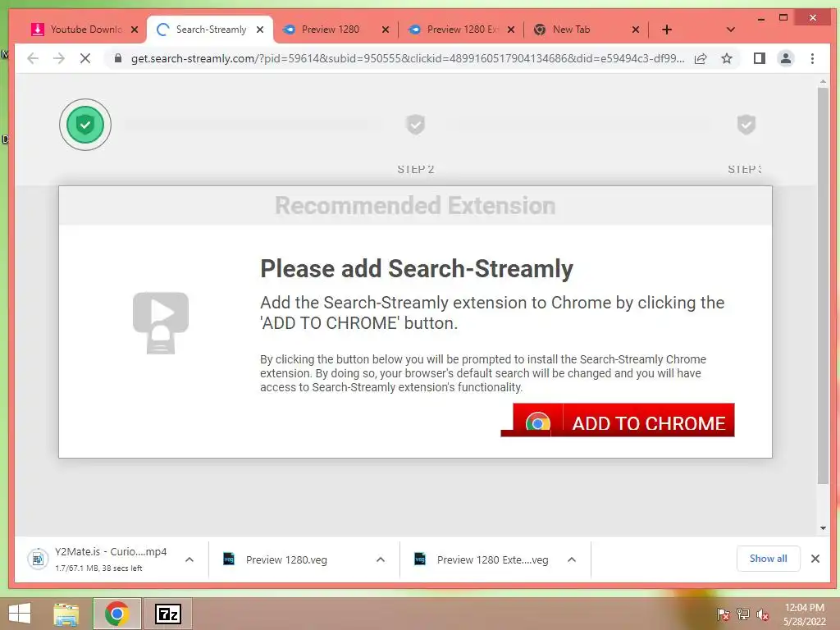Image resolution: width=840 pixels, height=630 pixels.
Task: Go back to the previous page
Action: (33, 58)
